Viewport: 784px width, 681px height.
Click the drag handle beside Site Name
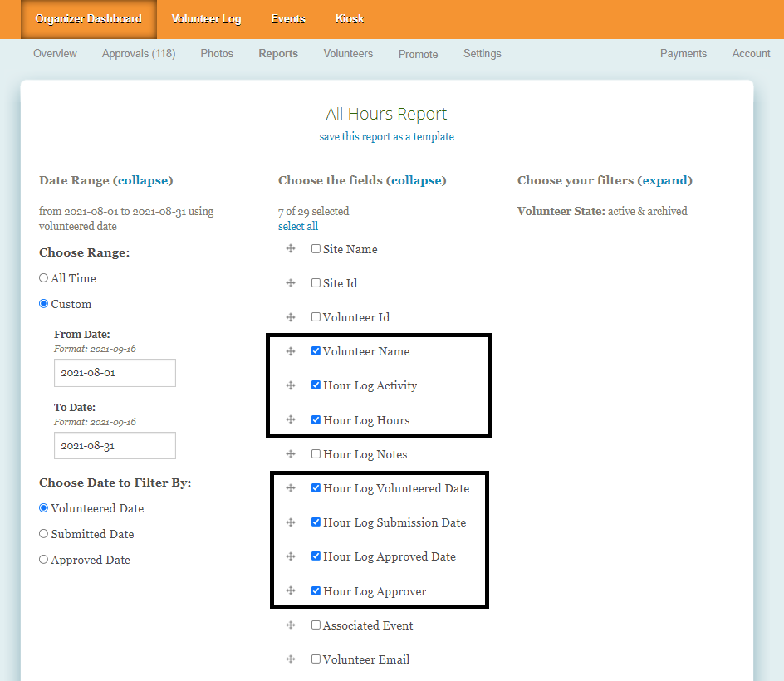pos(291,248)
